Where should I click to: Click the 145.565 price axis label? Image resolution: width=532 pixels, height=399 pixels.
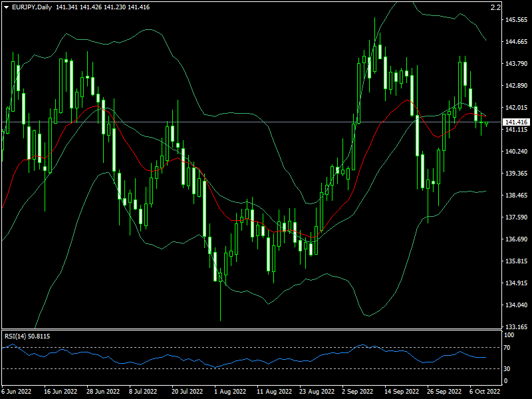click(517, 20)
